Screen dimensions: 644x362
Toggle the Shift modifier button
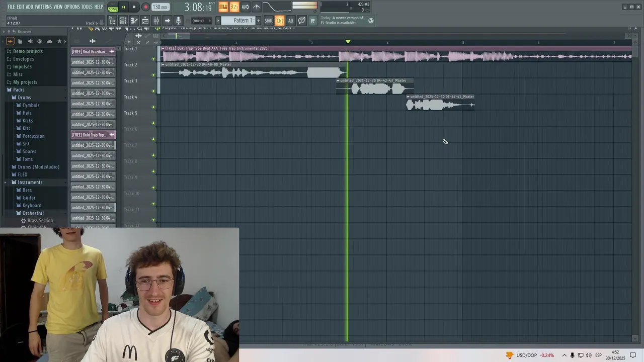(x=268, y=21)
